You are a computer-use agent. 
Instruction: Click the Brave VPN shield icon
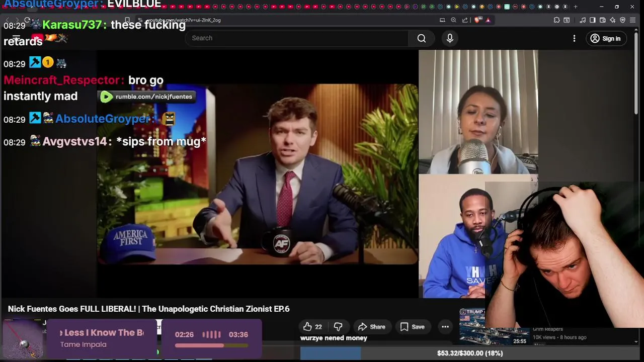click(622, 20)
